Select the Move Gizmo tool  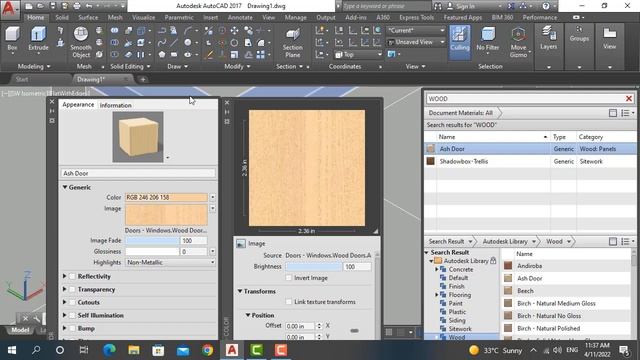518,42
